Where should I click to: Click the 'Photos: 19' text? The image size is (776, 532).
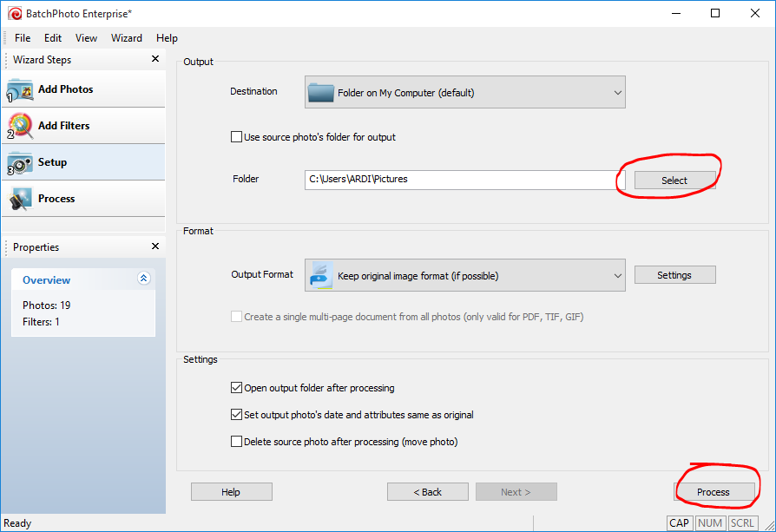pyautogui.click(x=47, y=305)
